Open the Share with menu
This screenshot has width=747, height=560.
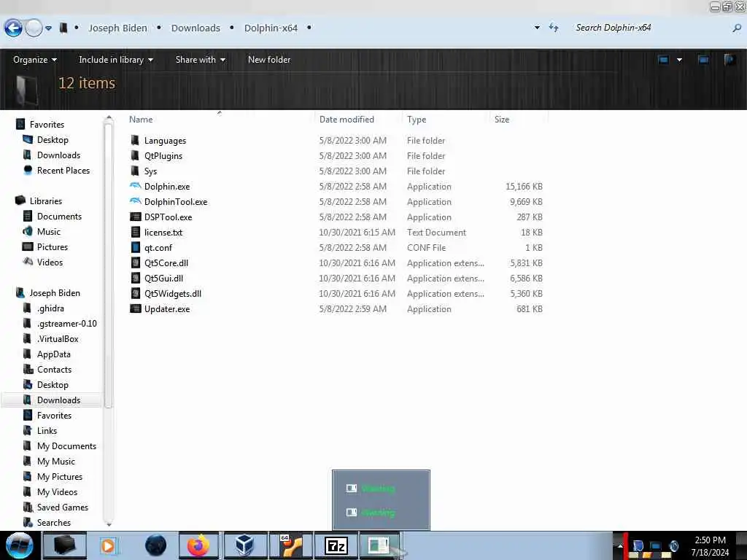click(x=200, y=60)
